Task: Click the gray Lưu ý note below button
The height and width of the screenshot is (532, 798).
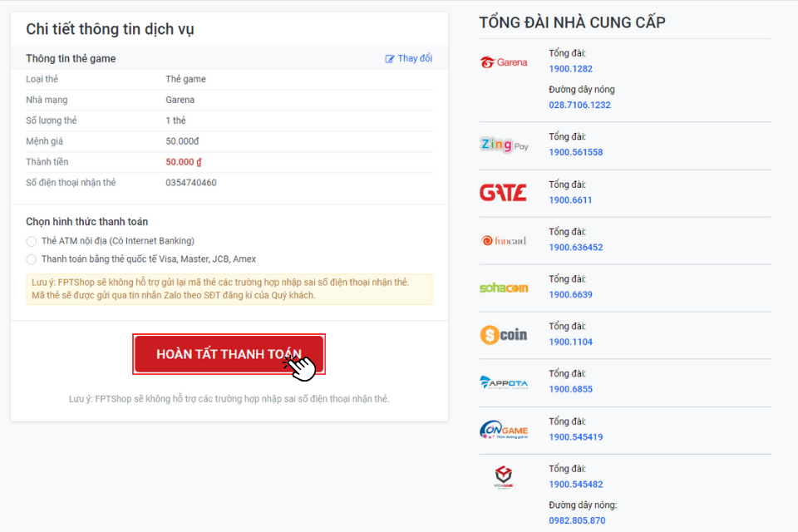Action: pyautogui.click(x=229, y=399)
